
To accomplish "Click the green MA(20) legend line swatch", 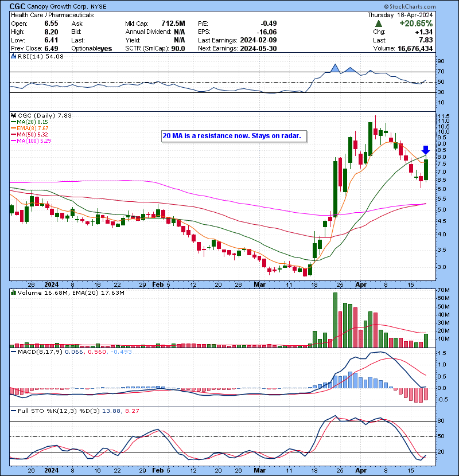I will click(13, 122).
